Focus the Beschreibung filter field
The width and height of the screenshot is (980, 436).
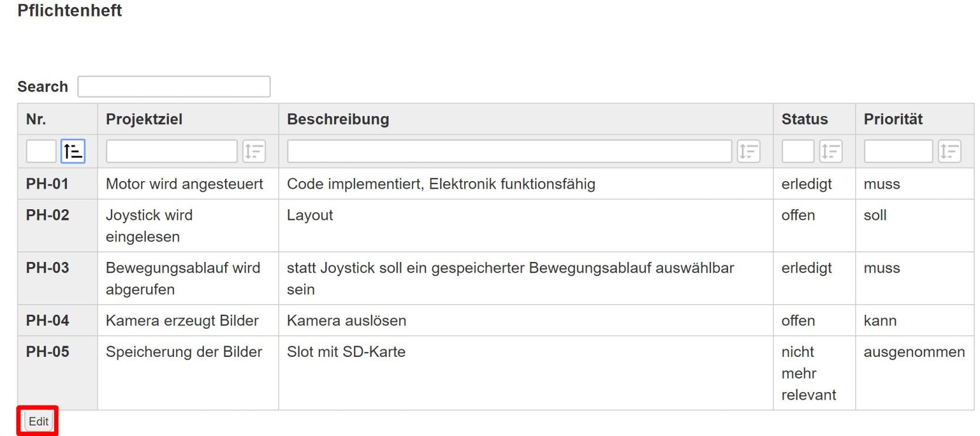(509, 151)
